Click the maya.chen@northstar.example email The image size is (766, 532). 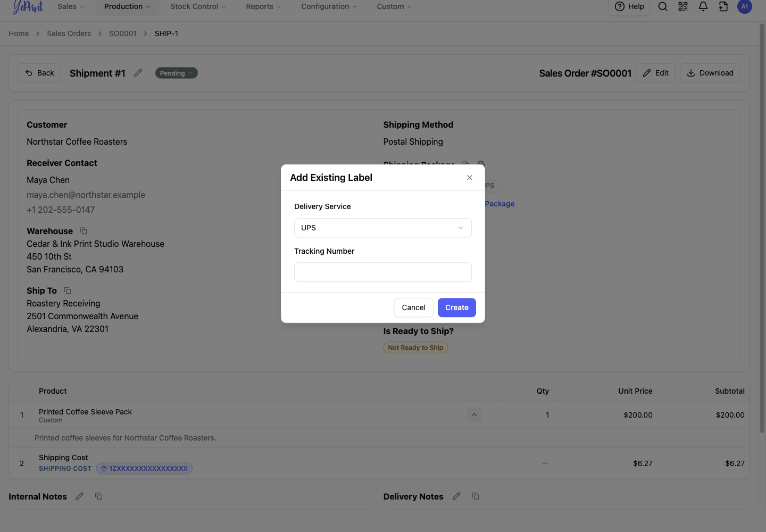86,195
